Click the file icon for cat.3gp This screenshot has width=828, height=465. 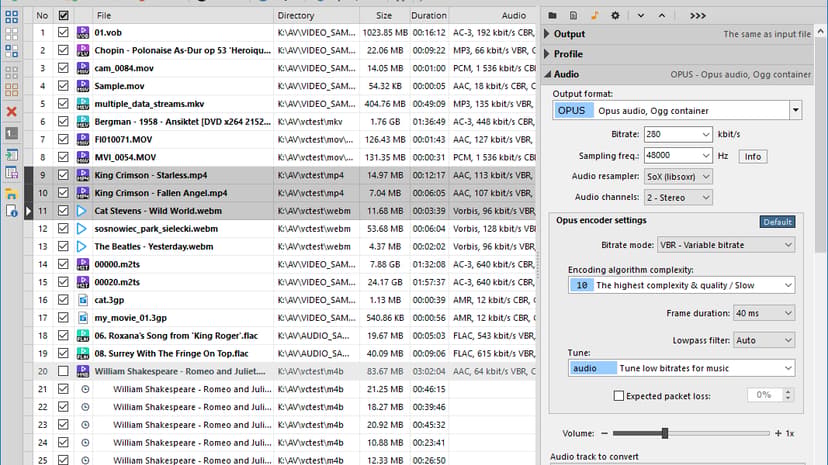pyautogui.click(x=83, y=300)
